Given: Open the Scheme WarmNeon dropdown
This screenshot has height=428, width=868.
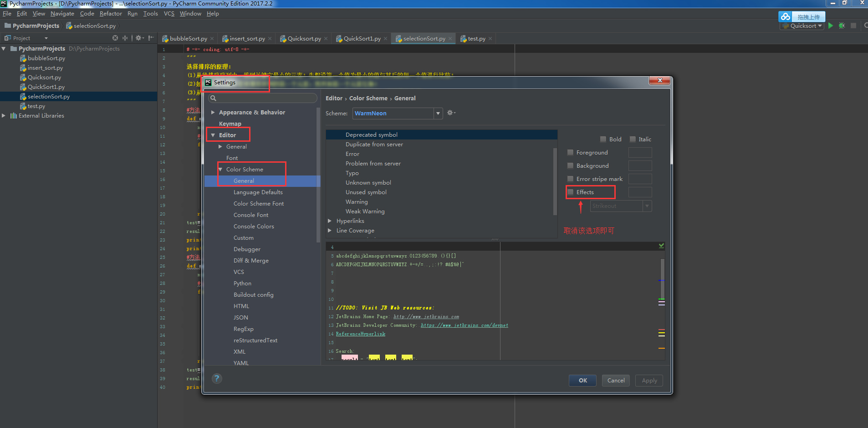Looking at the screenshot, I should pyautogui.click(x=438, y=113).
